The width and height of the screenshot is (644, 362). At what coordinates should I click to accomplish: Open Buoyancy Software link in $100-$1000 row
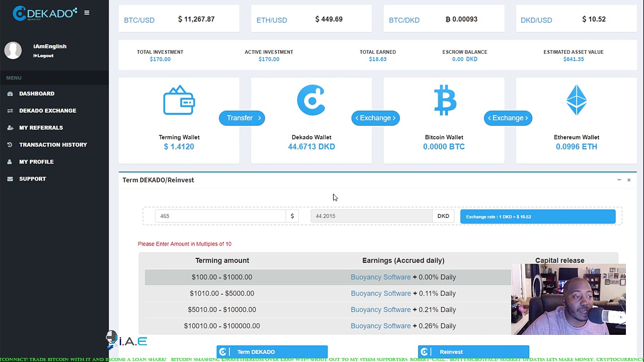pos(380,277)
